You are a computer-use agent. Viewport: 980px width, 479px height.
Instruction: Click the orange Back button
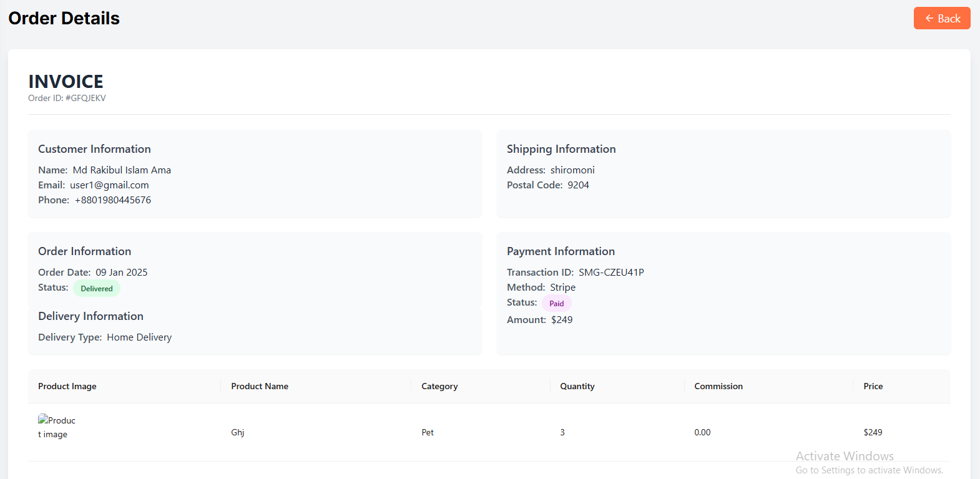point(942,18)
